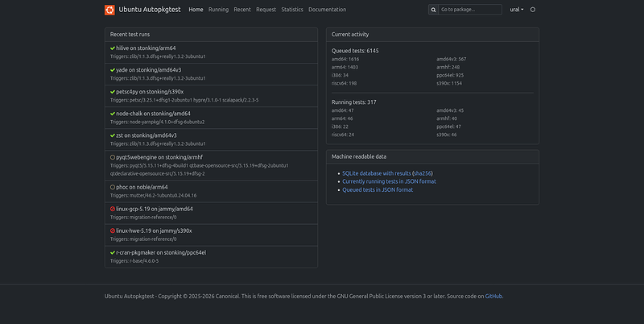Click running i386: 22 count
Image resolution: width=644 pixels, height=324 pixels.
(340, 127)
